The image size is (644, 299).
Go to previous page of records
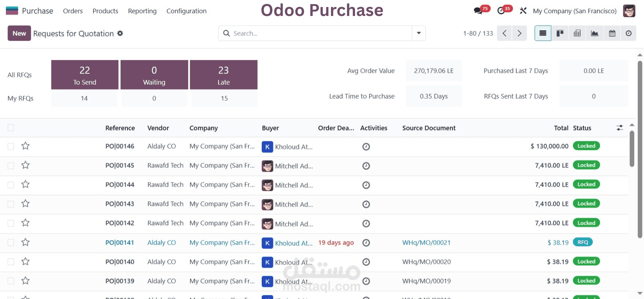tap(504, 33)
